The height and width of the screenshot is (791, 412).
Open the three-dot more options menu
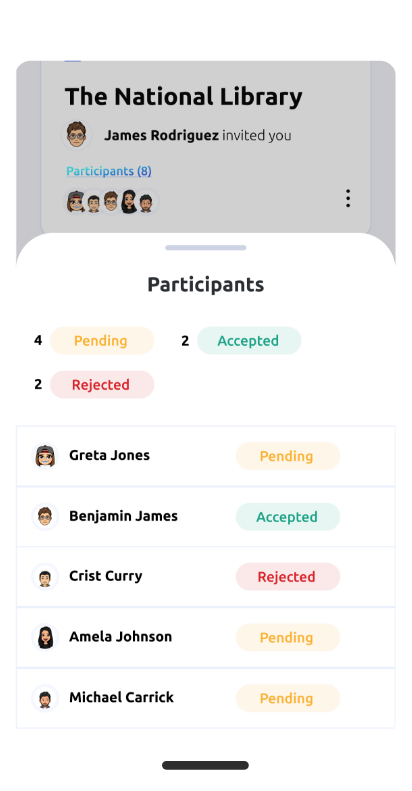point(347,199)
